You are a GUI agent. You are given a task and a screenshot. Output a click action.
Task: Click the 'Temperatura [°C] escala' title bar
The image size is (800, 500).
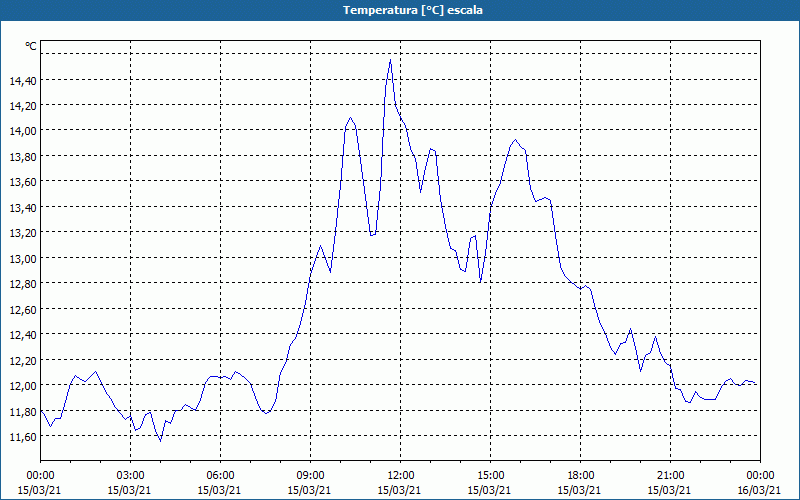(400, 10)
